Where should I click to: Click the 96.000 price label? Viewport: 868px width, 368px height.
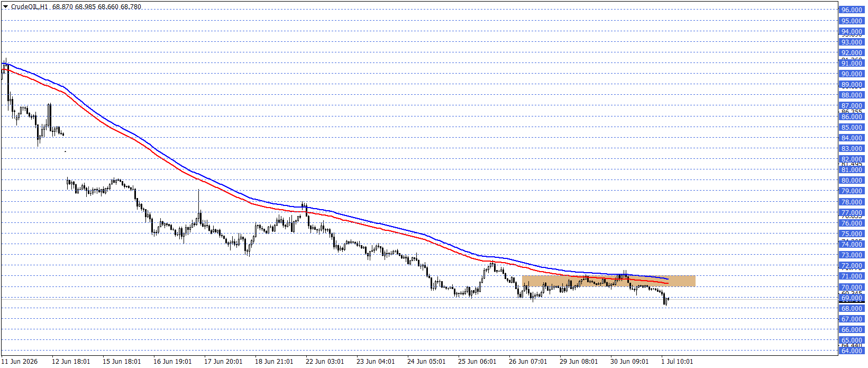(x=852, y=10)
